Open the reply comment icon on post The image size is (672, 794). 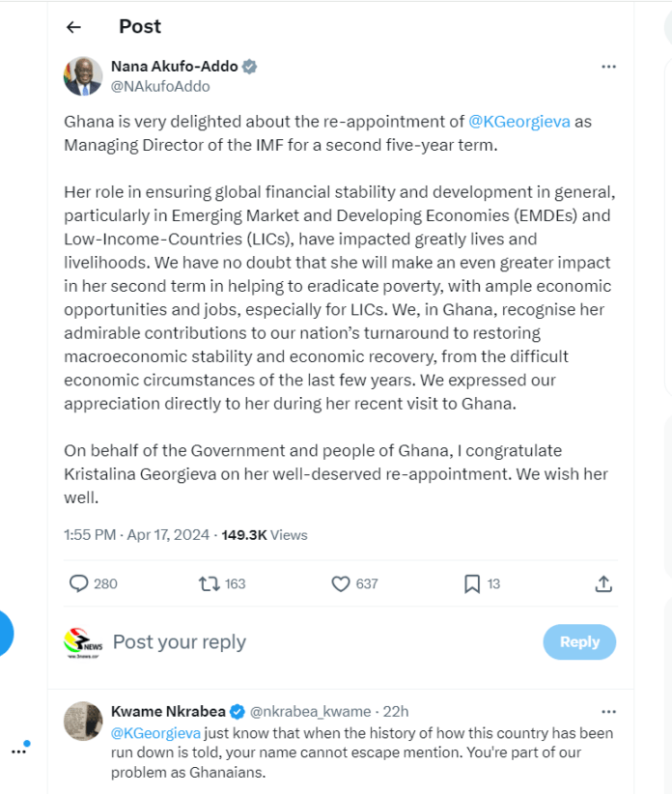point(79,583)
